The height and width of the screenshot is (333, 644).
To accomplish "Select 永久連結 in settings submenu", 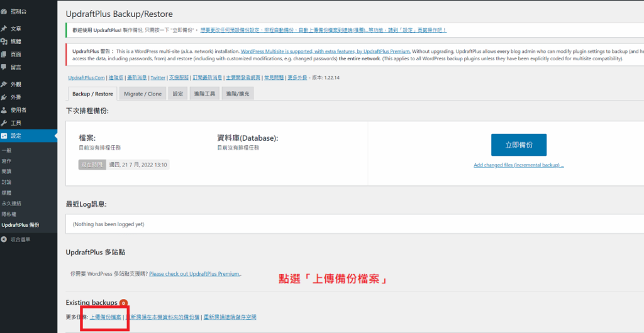I will tap(11, 203).
